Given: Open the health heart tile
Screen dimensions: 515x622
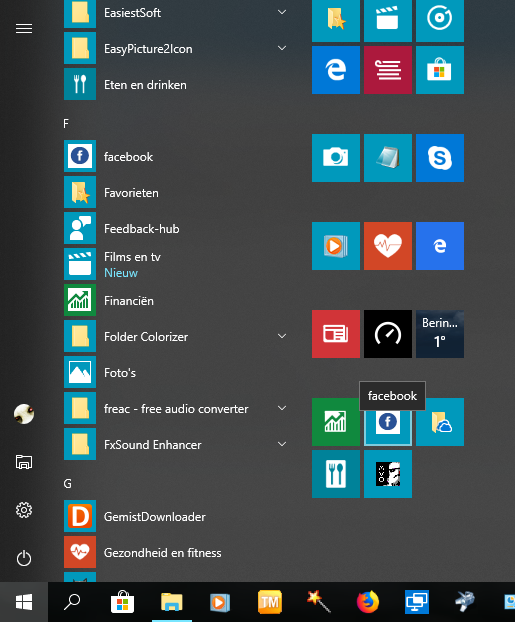Looking at the screenshot, I should [x=388, y=246].
